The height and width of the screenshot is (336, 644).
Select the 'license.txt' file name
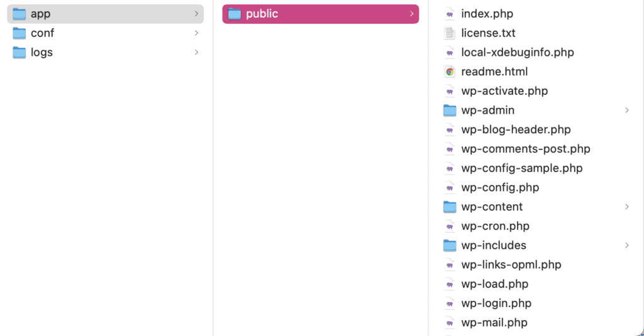coord(488,33)
